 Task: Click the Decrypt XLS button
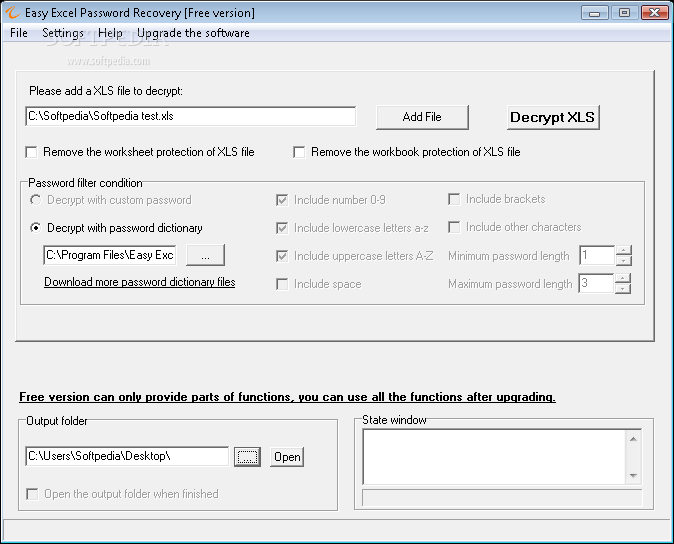pyautogui.click(x=553, y=117)
